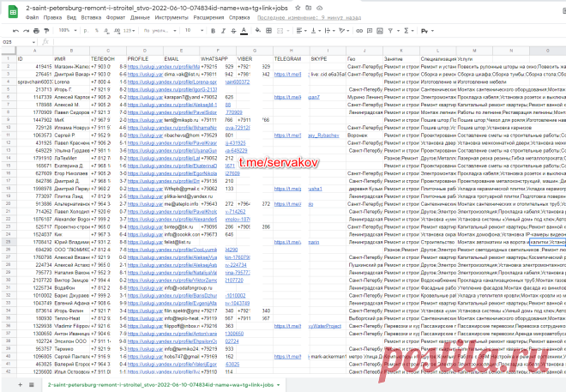Open text color picker

(x=244, y=31)
